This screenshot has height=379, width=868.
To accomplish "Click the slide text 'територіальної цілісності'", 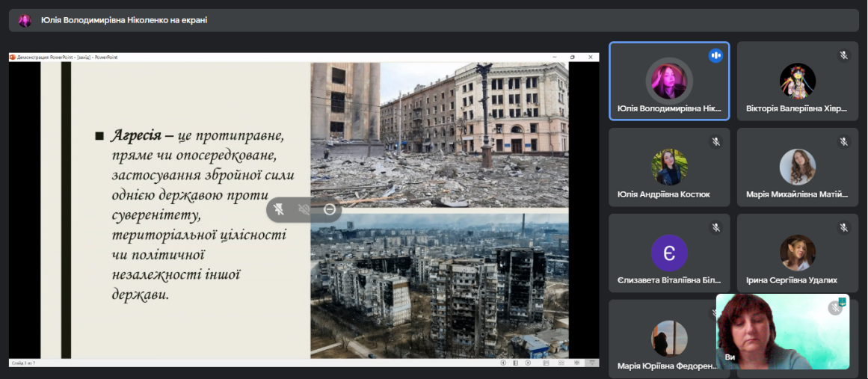I will coord(199,235).
